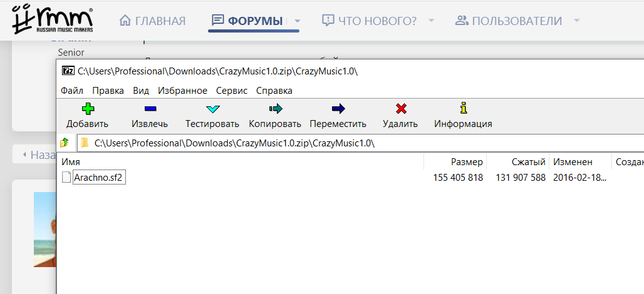644x294 pixels.
Task: Click the green plus Add icon
Action: coord(88,109)
